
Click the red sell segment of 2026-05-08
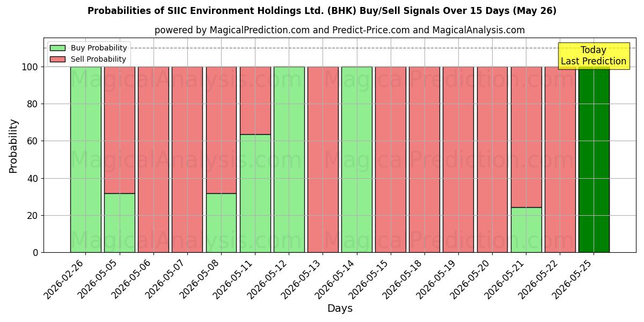221,130
